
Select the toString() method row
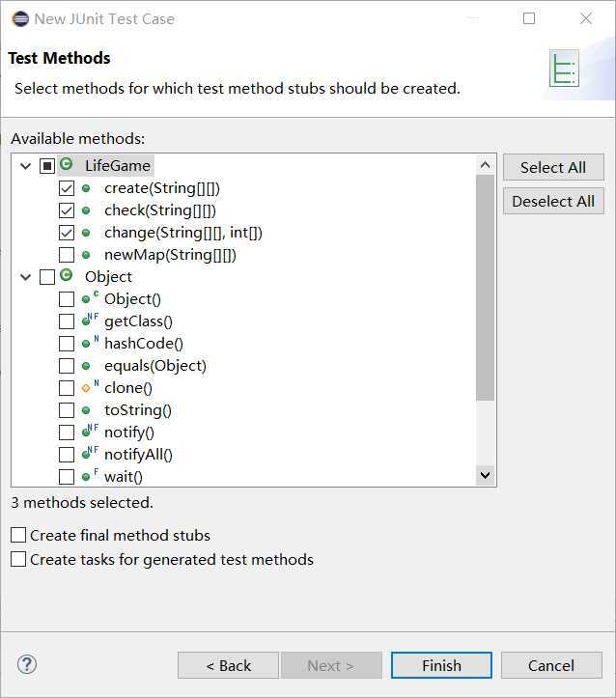tap(138, 410)
